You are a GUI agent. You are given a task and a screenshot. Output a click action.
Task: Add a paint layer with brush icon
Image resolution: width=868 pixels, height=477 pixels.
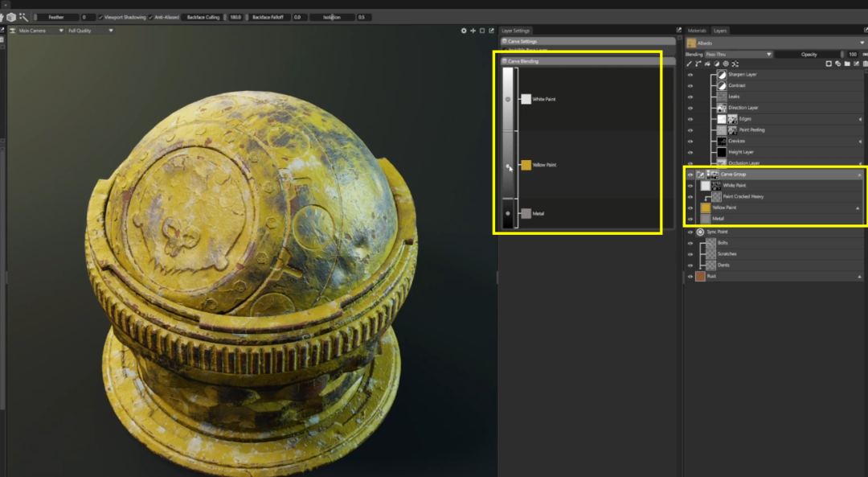click(690, 64)
